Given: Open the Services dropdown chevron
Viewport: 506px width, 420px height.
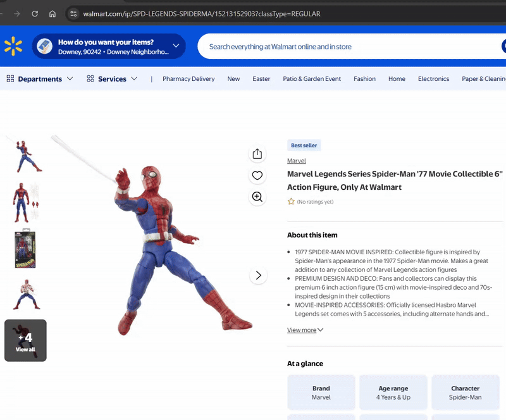Looking at the screenshot, I should (134, 78).
